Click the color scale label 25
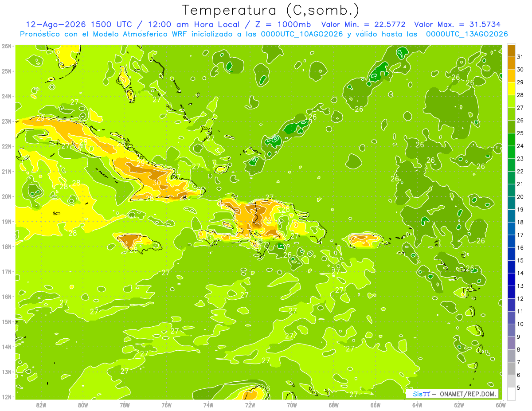Image resolution: width=532 pixels, height=411 pixels. (x=520, y=133)
